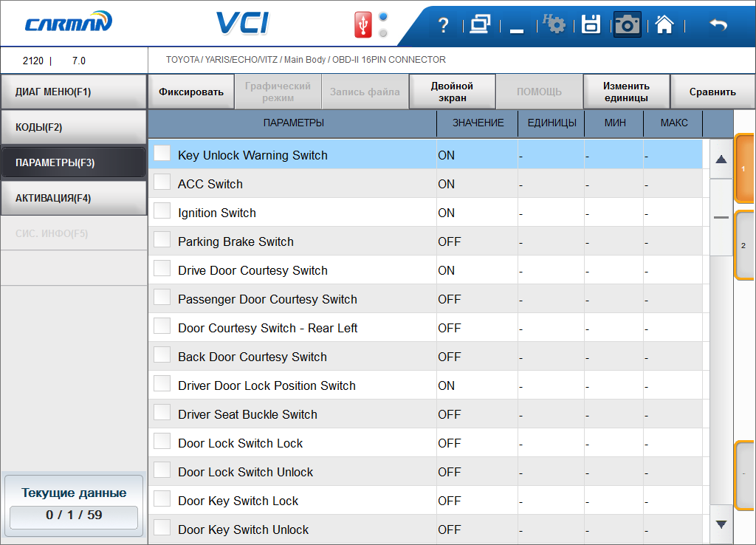756x545 pixels.
Task: Open АКТИВАЦИЯ(F4) section
Action: [x=73, y=198]
